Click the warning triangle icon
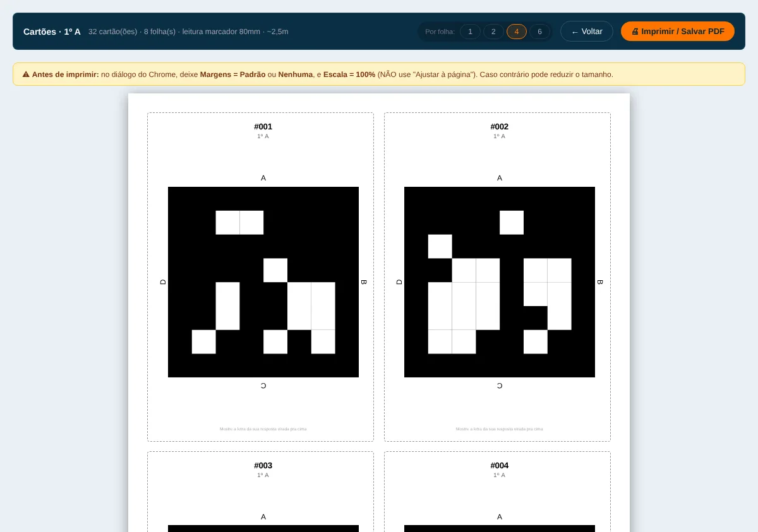 tap(26, 74)
